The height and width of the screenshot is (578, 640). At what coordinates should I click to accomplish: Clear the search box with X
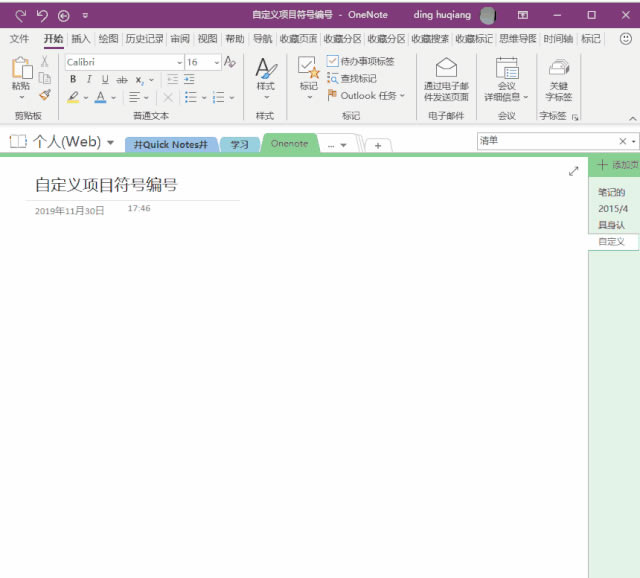[x=622, y=141]
